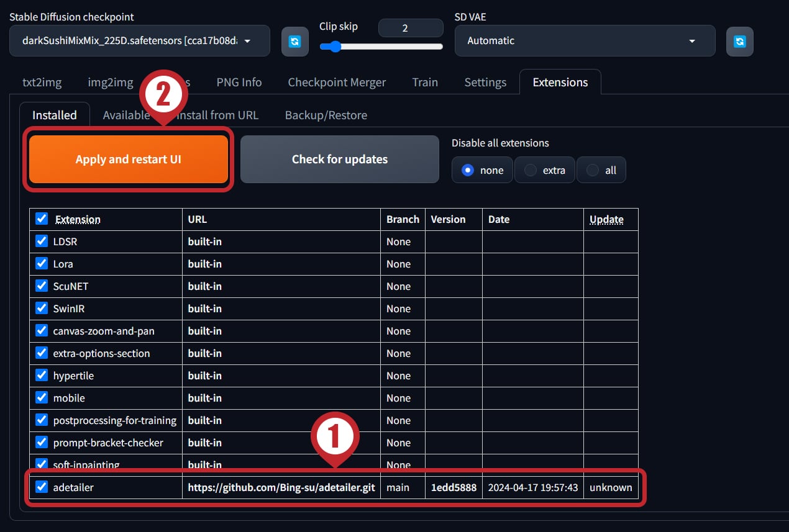Adjust the Clip skip slider
Viewport: 789px width, 532px height.
pyautogui.click(x=381, y=47)
